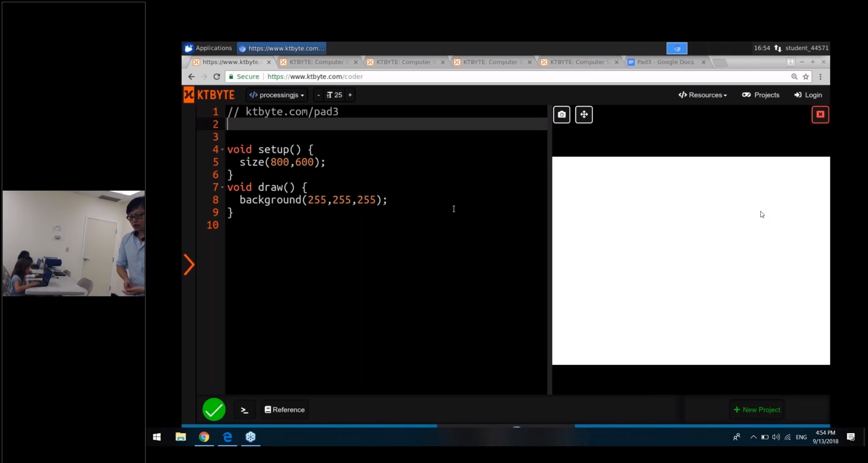The image size is (868, 463).
Task: Click the browser address bar URL
Action: pos(315,77)
